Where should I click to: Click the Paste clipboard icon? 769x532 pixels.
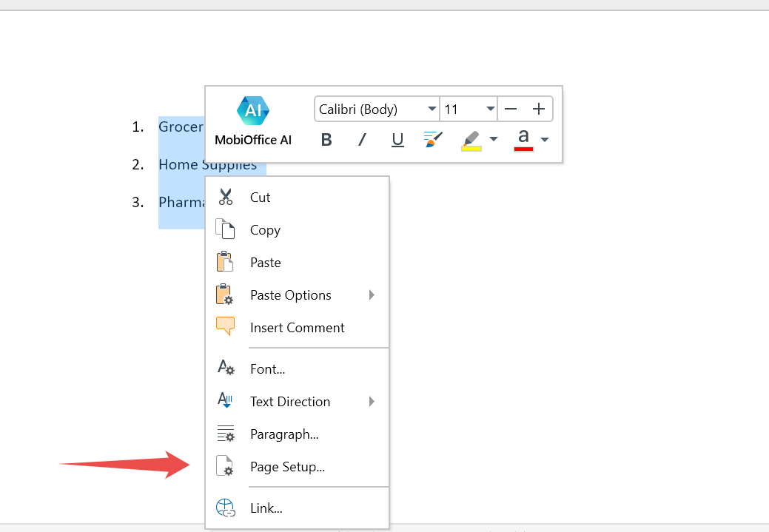pos(224,262)
